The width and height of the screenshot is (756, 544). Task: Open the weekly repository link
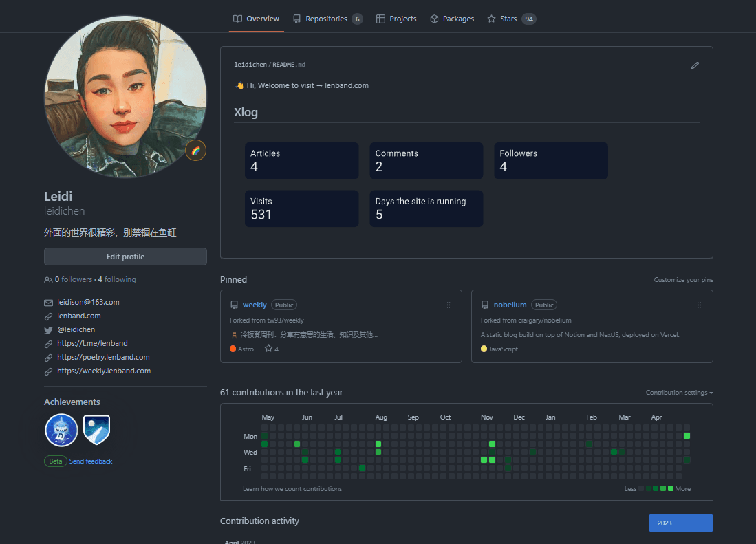tap(255, 305)
